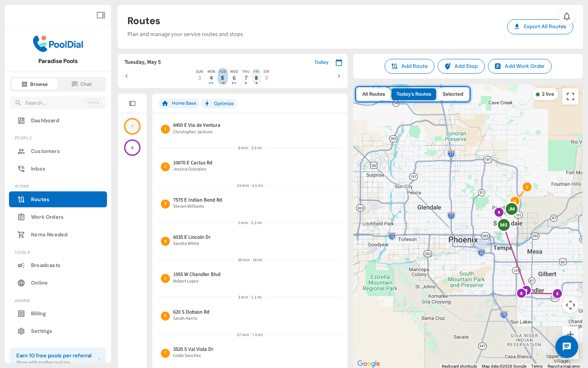Export All Routes
Viewport: 588px width, 368px height.
coord(540,27)
